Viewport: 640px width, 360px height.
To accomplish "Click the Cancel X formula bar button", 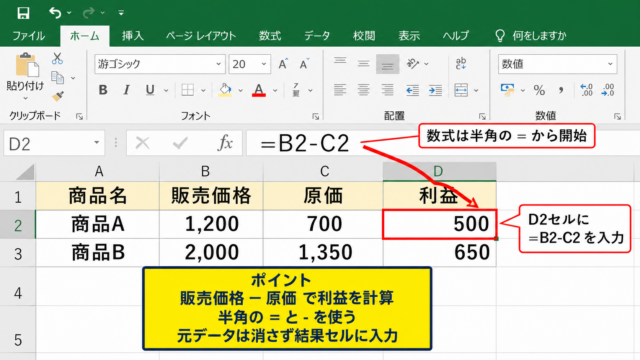I will pyautogui.click(x=142, y=143).
